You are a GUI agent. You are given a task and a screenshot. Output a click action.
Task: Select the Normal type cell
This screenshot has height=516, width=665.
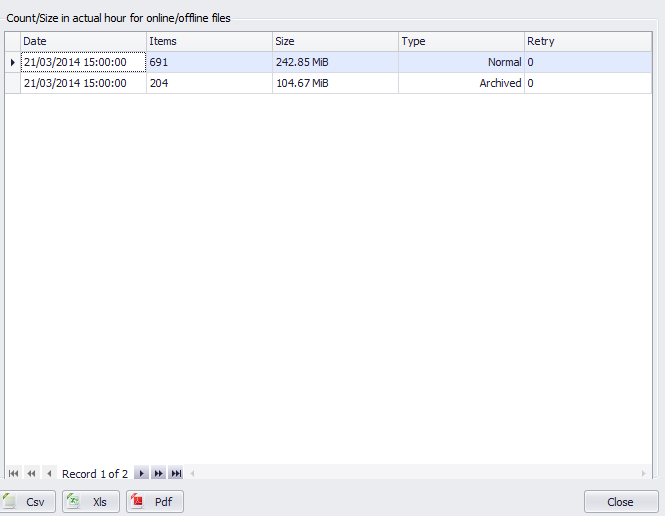coord(461,62)
